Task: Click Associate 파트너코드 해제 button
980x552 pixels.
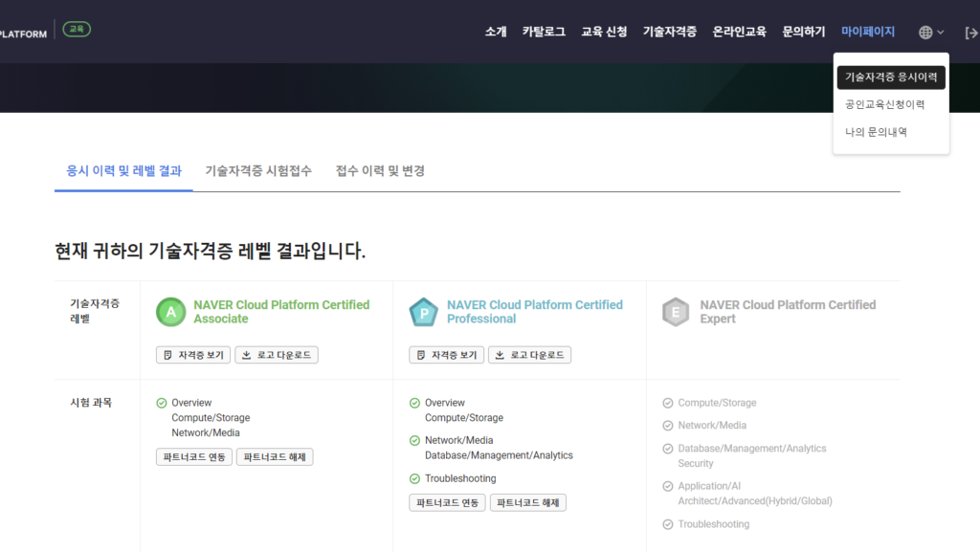Action: pyautogui.click(x=275, y=457)
